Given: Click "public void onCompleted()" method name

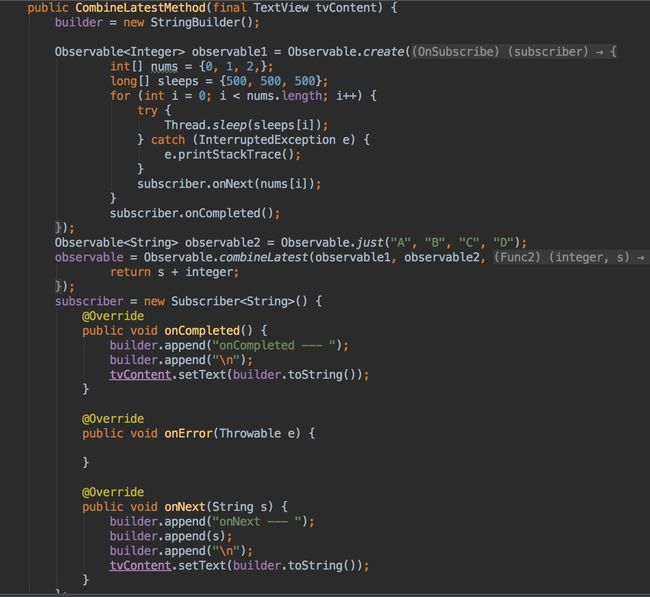Looking at the screenshot, I should [x=202, y=330].
